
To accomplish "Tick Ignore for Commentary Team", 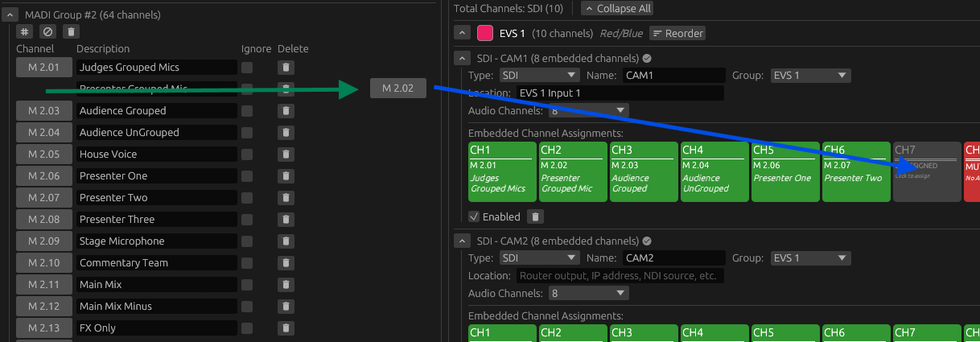I will click(247, 262).
